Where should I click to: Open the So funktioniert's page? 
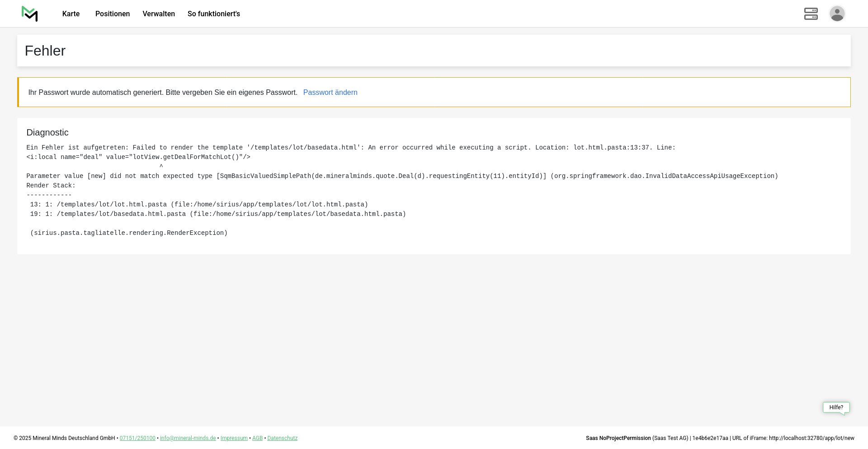[x=214, y=14]
